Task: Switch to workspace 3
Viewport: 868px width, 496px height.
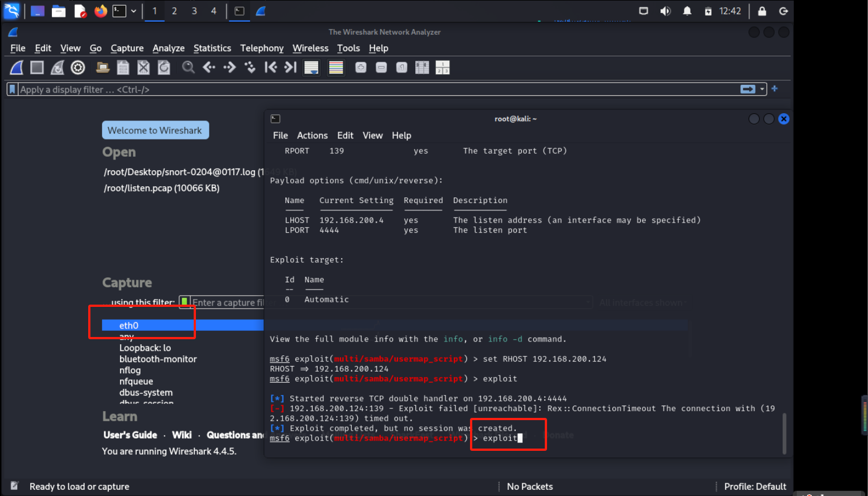Action: [194, 11]
